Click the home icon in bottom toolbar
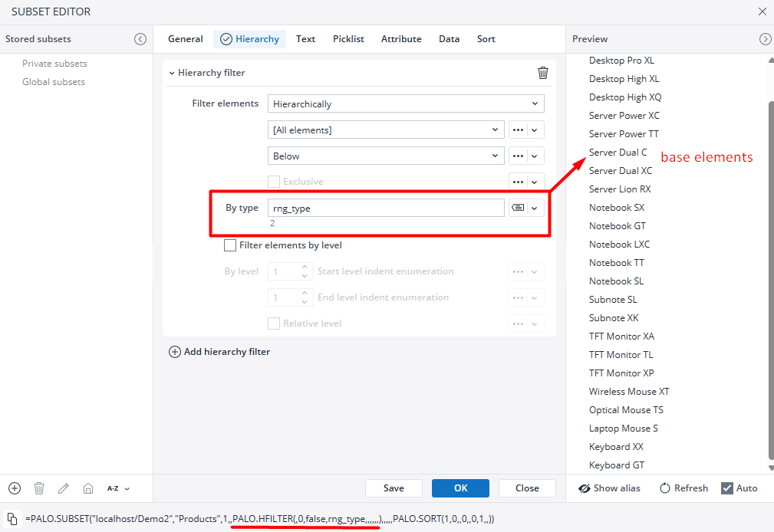 click(88, 488)
